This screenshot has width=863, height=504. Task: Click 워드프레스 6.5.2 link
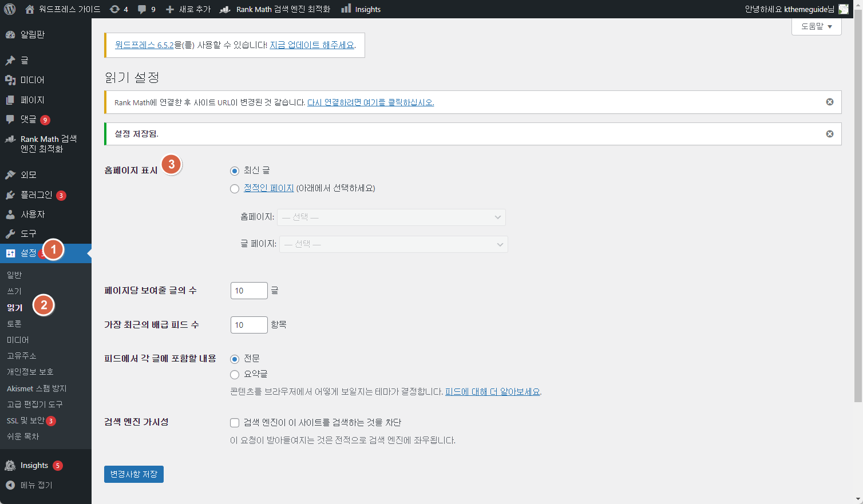coord(144,45)
